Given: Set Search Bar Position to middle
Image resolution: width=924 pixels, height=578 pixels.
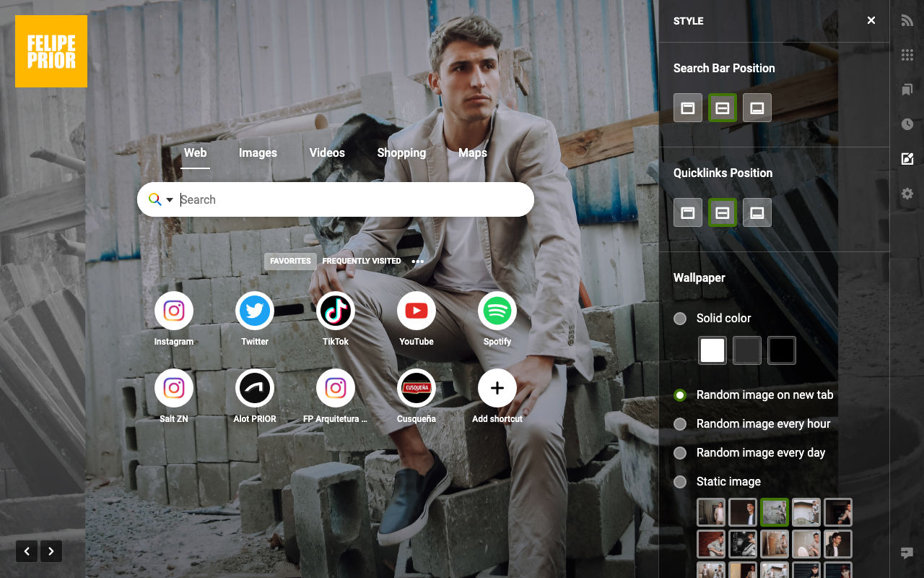Looking at the screenshot, I should click(x=723, y=108).
